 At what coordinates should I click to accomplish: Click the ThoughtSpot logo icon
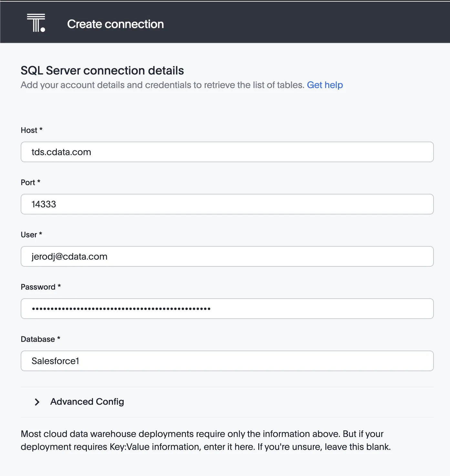[36, 23]
